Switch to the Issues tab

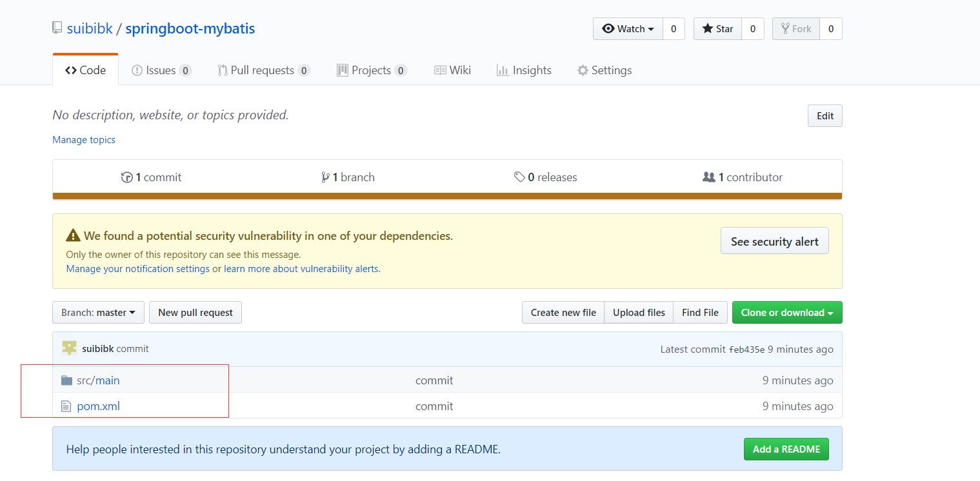161,70
